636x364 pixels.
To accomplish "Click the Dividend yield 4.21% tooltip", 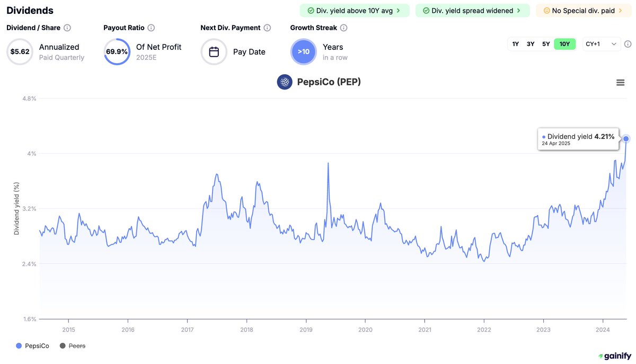I will (578, 139).
